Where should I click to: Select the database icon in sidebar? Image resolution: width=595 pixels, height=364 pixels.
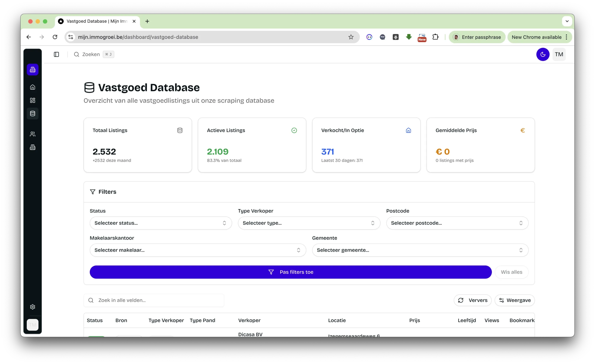tap(33, 113)
